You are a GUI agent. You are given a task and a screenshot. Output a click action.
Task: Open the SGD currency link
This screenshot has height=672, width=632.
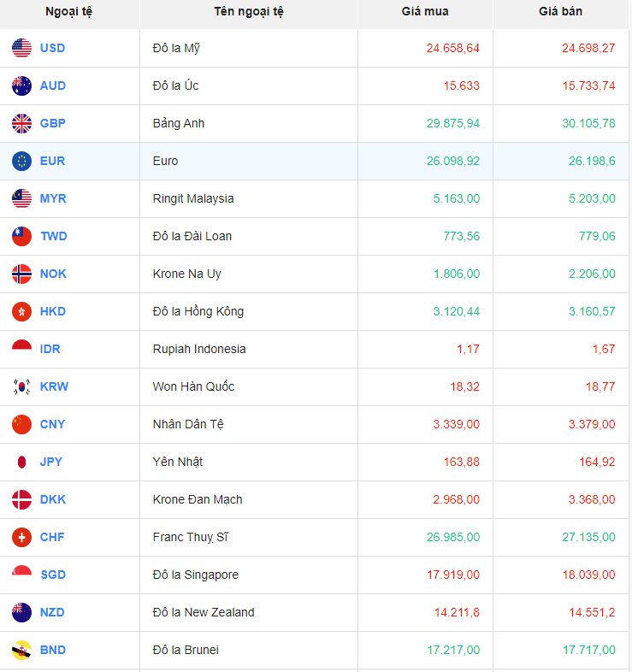click(x=53, y=575)
